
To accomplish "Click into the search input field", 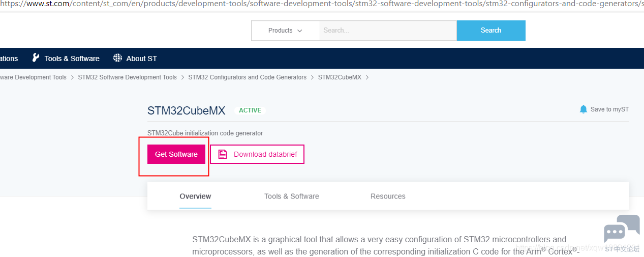I will coord(388,31).
